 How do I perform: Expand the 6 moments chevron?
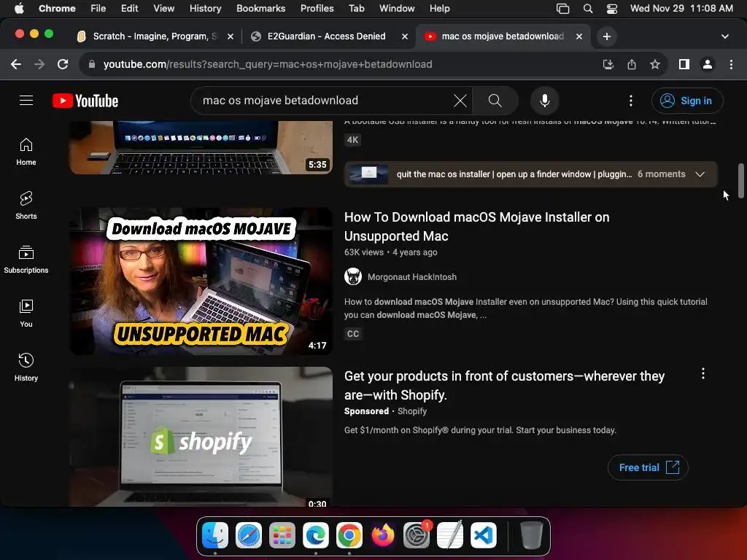700,174
